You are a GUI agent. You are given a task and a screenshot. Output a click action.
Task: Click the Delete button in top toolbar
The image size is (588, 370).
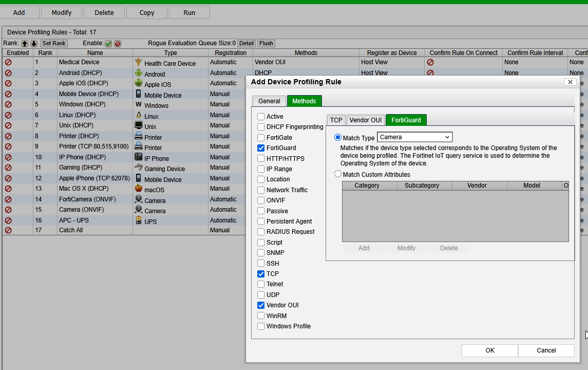[x=104, y=12]
